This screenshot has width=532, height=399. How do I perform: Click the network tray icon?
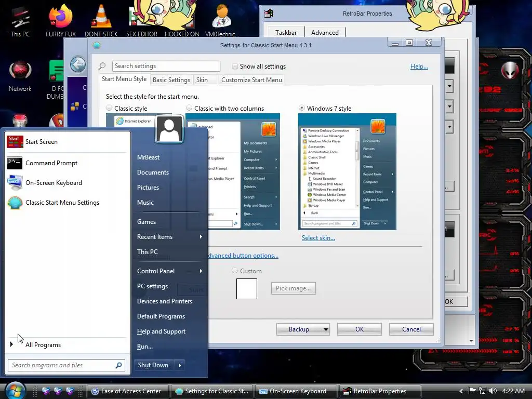tap(483, 391)
